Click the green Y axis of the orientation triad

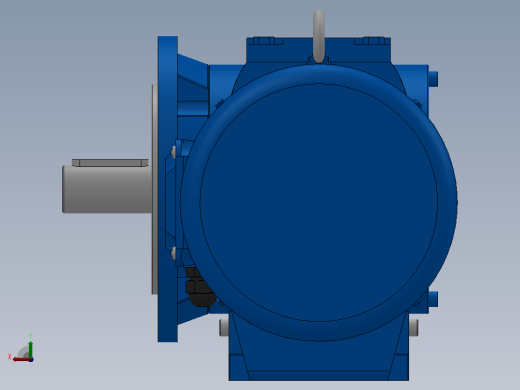pos(30,350)
